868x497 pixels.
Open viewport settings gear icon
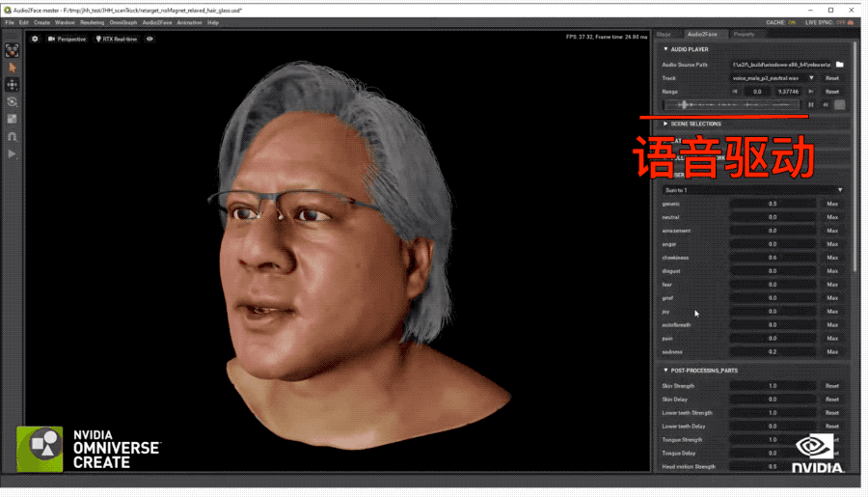click(x=36, y=40)
